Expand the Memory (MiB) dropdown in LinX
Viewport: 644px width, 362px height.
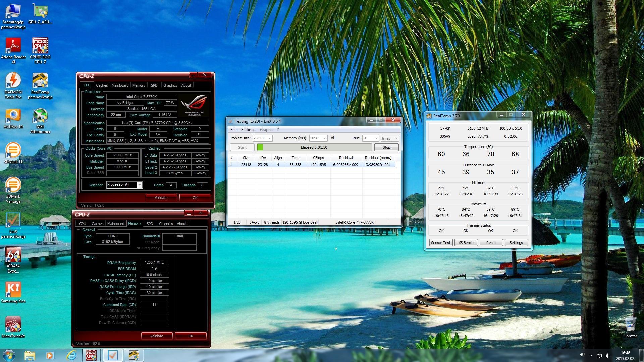[x=324, y=138]
